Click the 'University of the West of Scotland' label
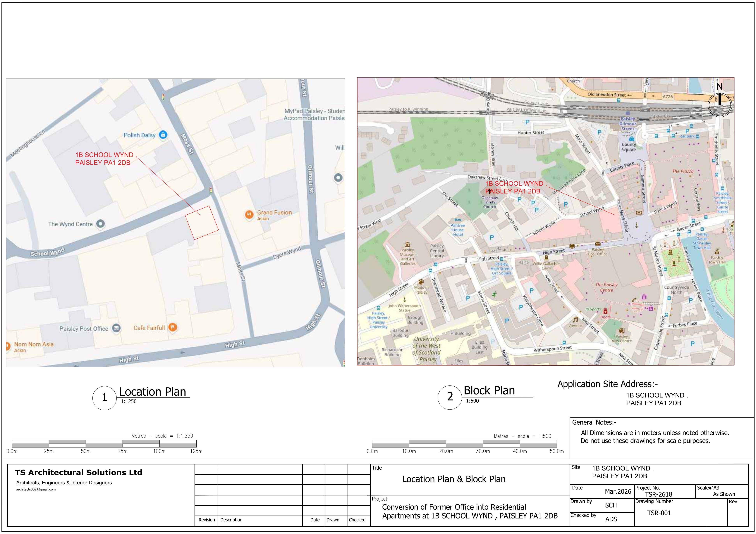This screenshot has height=534, width=756. [426, 349]
